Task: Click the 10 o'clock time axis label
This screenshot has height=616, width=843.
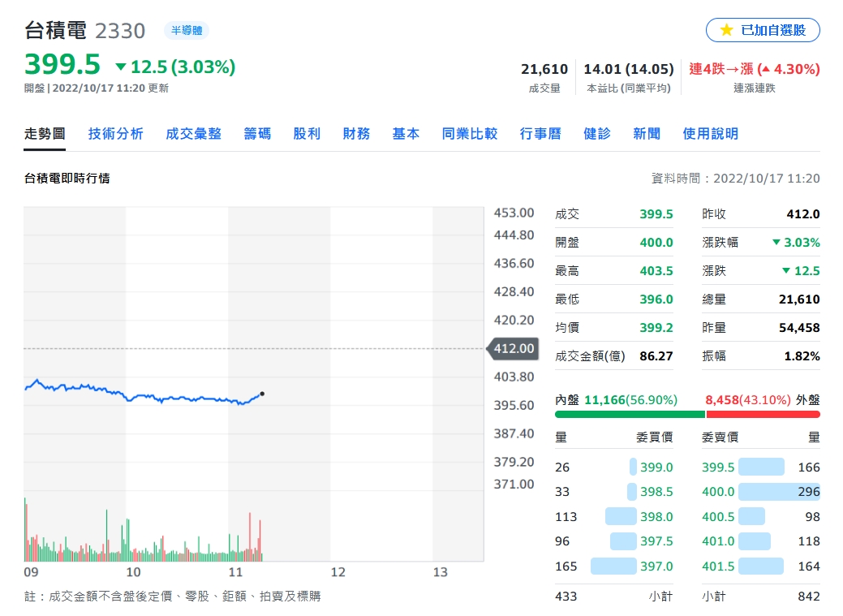Action: [x=133, y=572]
